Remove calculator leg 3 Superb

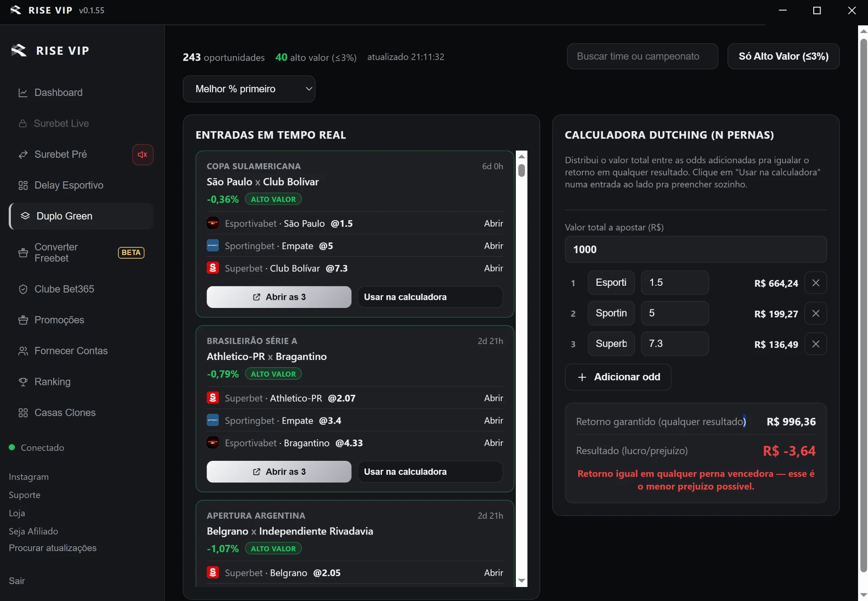[x=816, y=344]
